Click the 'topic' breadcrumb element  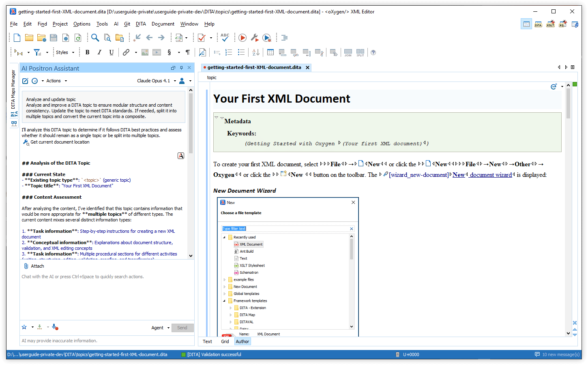[x=212, y=77]
